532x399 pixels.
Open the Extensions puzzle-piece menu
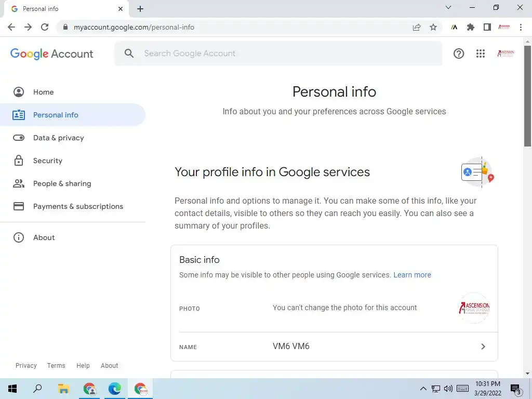click(x=471, y=27)
